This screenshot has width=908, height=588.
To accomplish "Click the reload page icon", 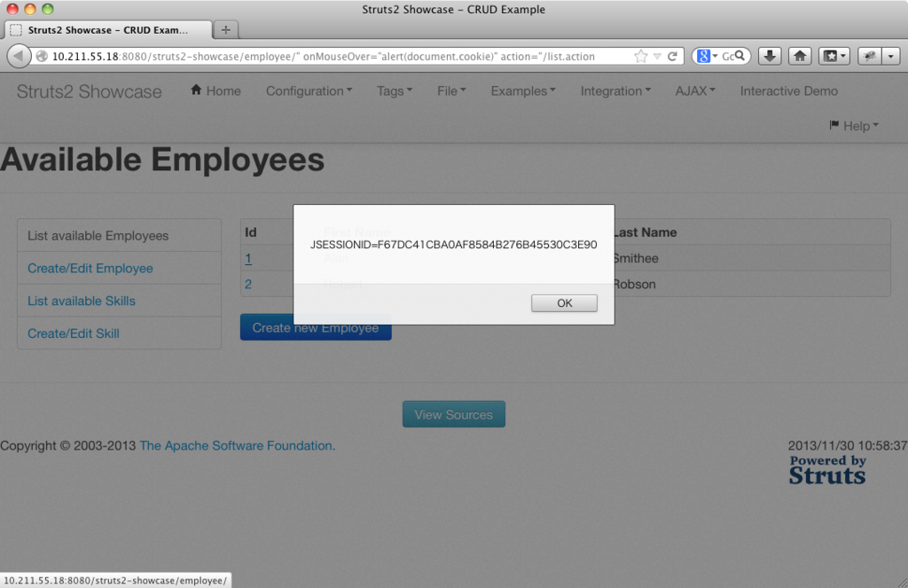I will (x=672, y=56).
